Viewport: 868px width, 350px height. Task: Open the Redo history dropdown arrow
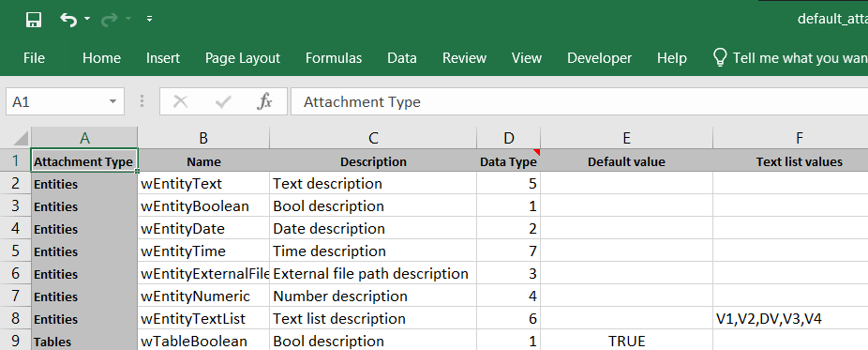click(x=128, y=20)
